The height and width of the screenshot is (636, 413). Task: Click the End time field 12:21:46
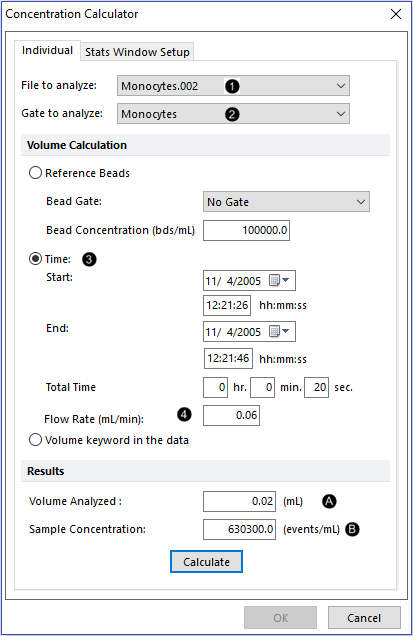tap(228, 358)
